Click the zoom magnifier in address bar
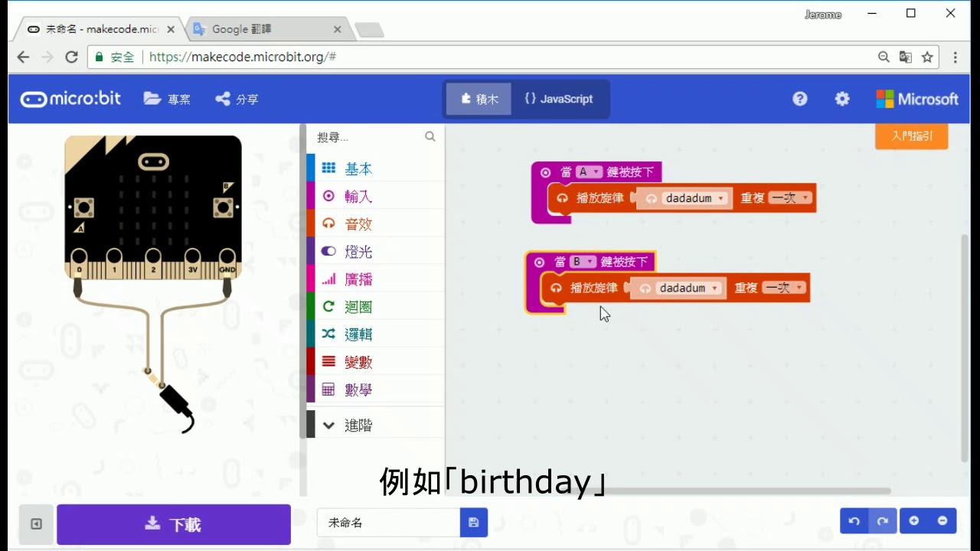The height and width of the screenshot is (551, 980). (x=884, y=57)
